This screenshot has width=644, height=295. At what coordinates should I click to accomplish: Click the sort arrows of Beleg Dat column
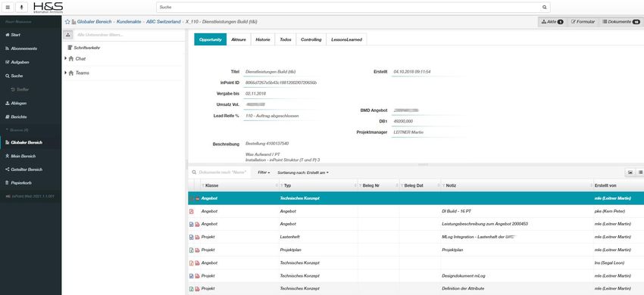(438, 185)
